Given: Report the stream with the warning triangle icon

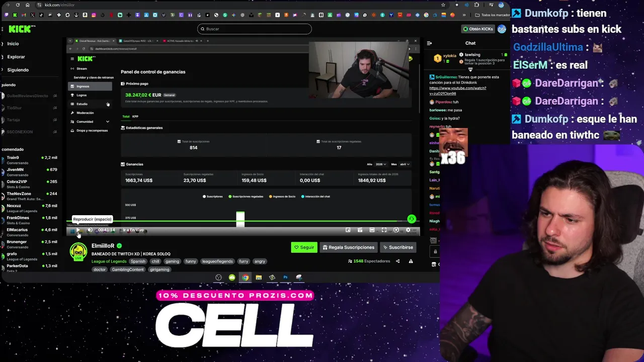Looking at the screenshot, I should [411, 261].
